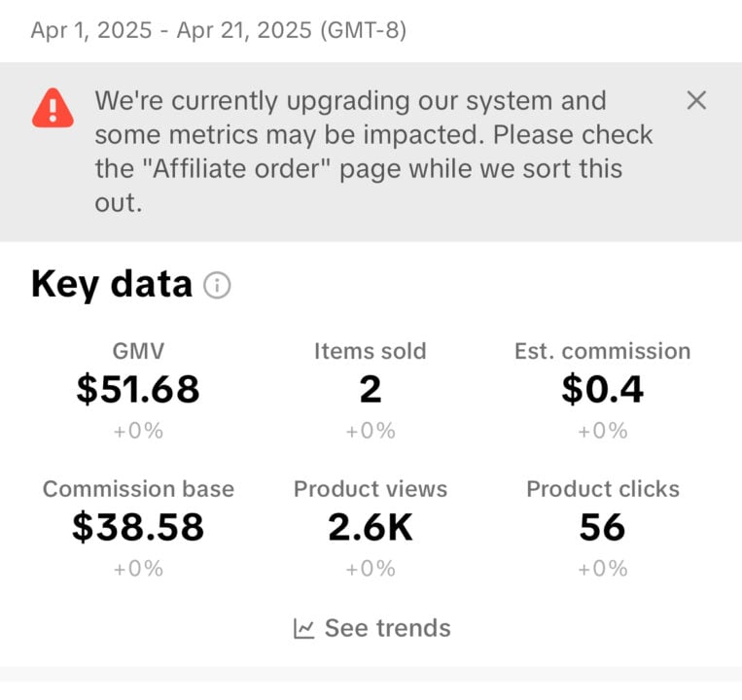Click Product views +0% change indicator

371,569
